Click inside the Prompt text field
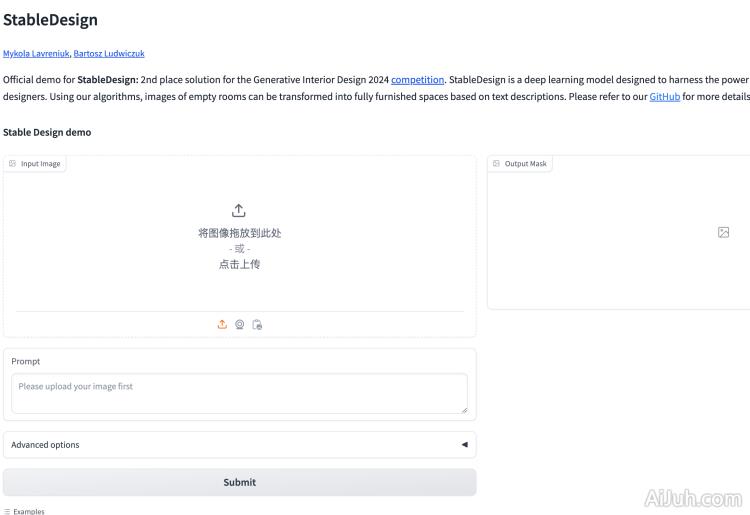750x515 pixels. pos(239,393)
